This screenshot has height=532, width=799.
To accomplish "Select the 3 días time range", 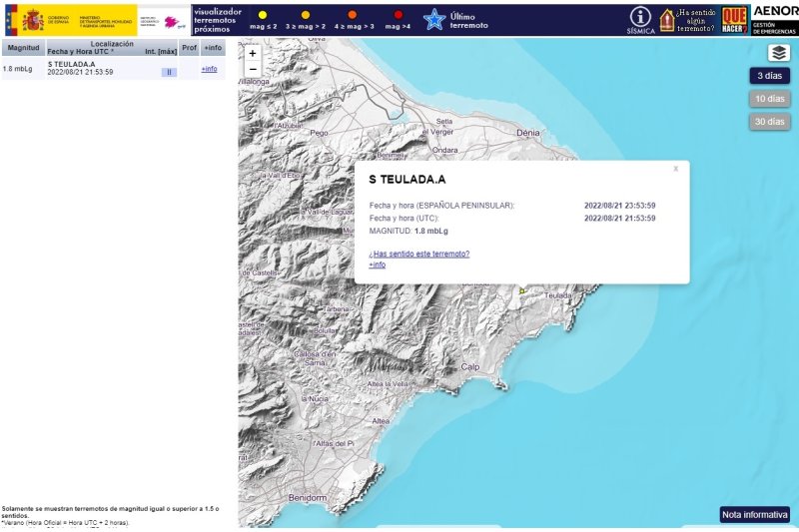I will [x=769, y=76].
